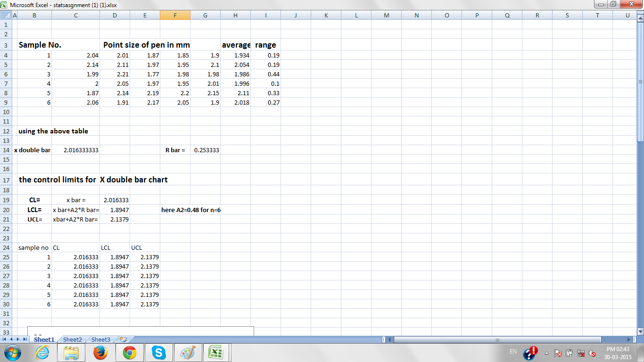Viewport: 644px width, 362px height.
Task: Open Firefox from the taskbar
Action: pyautogui.click(x=100, y=353)
